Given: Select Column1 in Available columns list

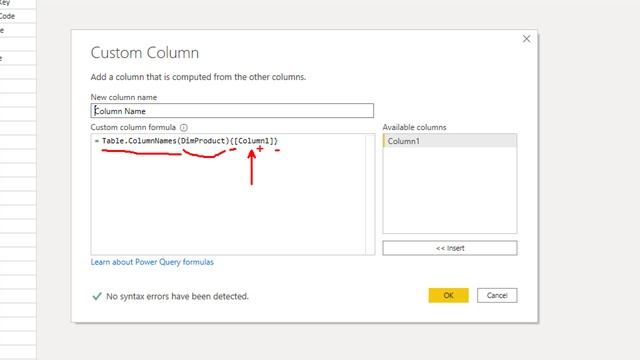Looking at the screenshot, I should point(449,141).
